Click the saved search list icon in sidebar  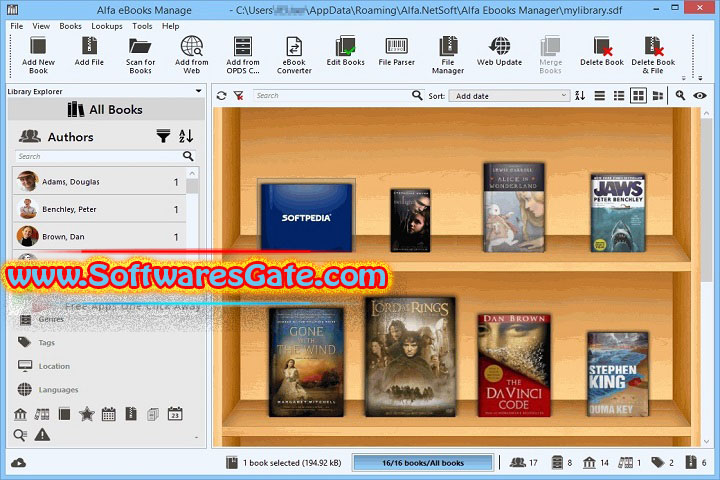[20, 435]
